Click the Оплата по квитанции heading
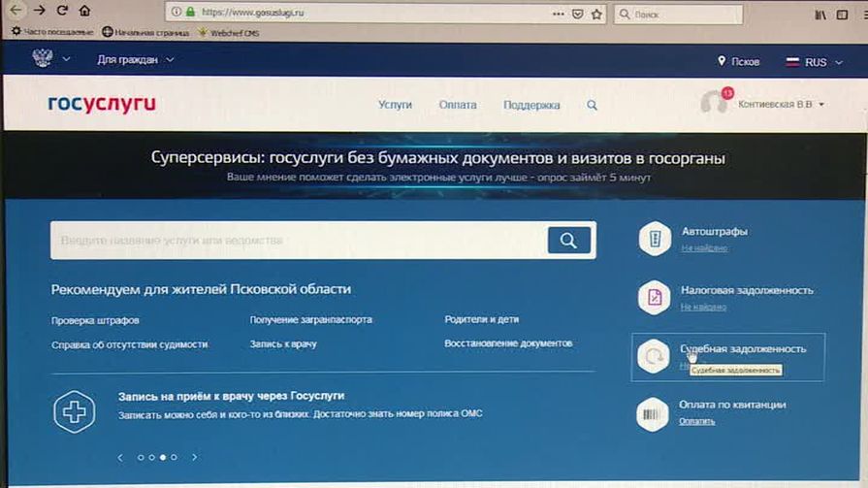 click(732, 405)
